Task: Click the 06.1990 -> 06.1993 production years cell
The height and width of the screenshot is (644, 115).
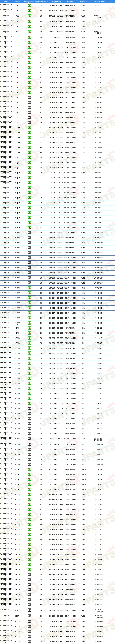Action: (x=56, y=641)
